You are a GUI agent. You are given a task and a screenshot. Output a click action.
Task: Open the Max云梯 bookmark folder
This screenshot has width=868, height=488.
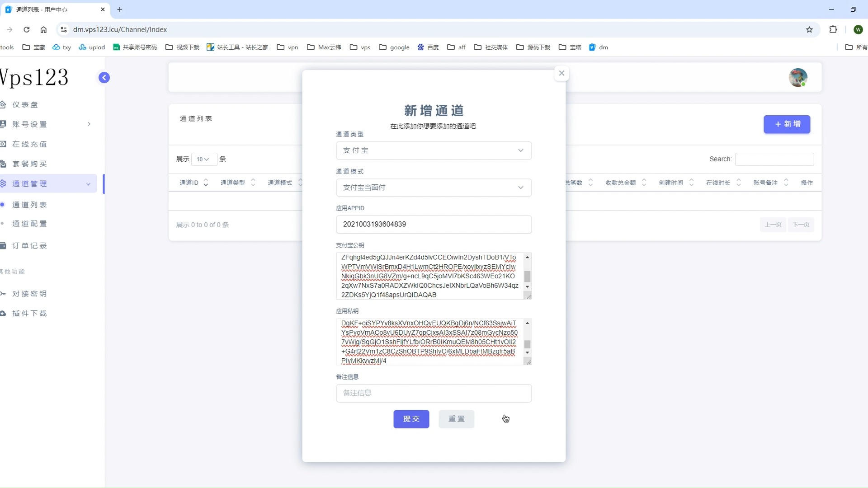pyautogui.click(x=324, y=47)
